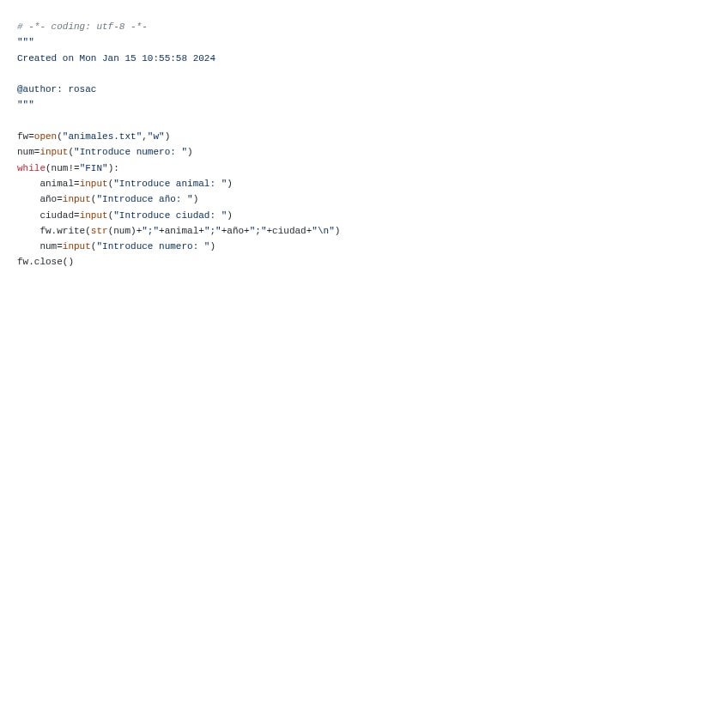Click the first "Introduce numero: " string

coord(130,152)
